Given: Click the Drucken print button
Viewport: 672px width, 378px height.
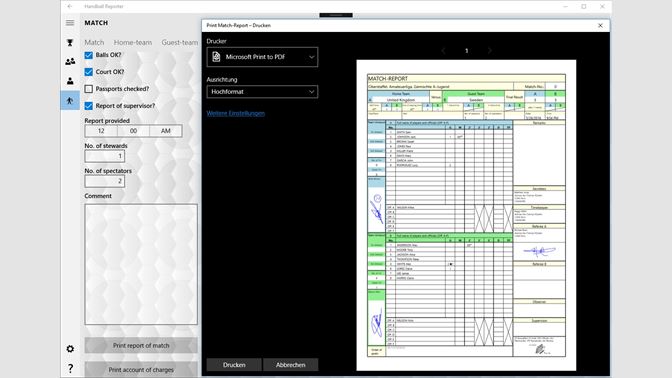Looking at the screenshot, I should [234, 365].
